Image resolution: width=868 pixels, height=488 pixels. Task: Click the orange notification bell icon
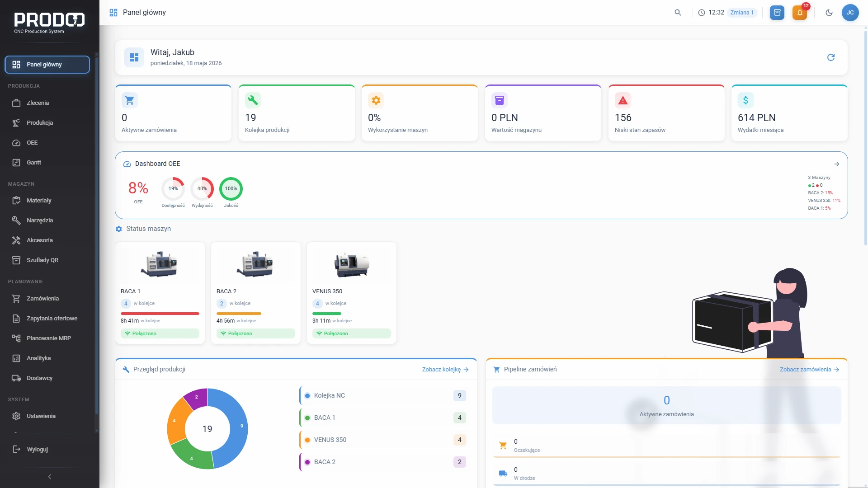tap(800, 13)
